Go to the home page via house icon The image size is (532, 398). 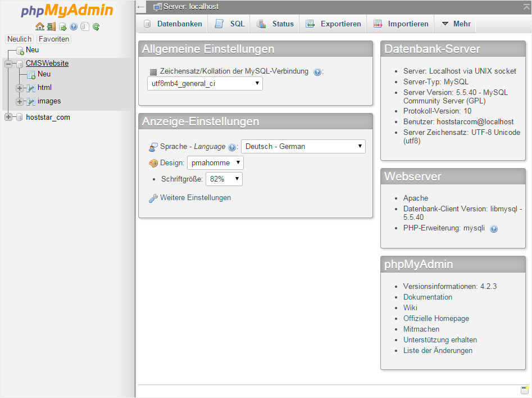tap(40, 26)
